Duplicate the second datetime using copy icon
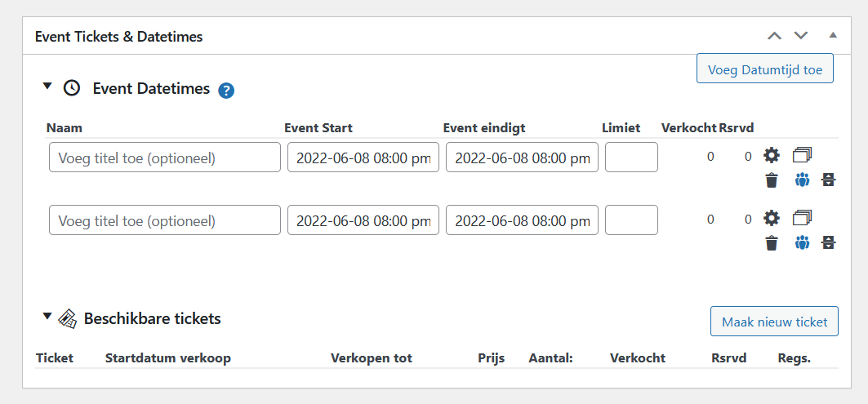 (802, 217)
